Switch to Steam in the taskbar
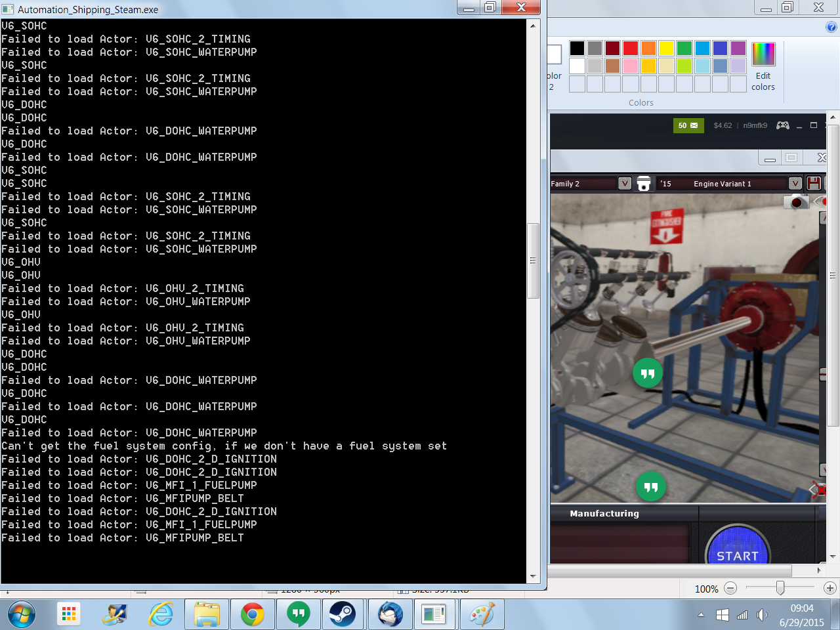 (x=342, y=614)
